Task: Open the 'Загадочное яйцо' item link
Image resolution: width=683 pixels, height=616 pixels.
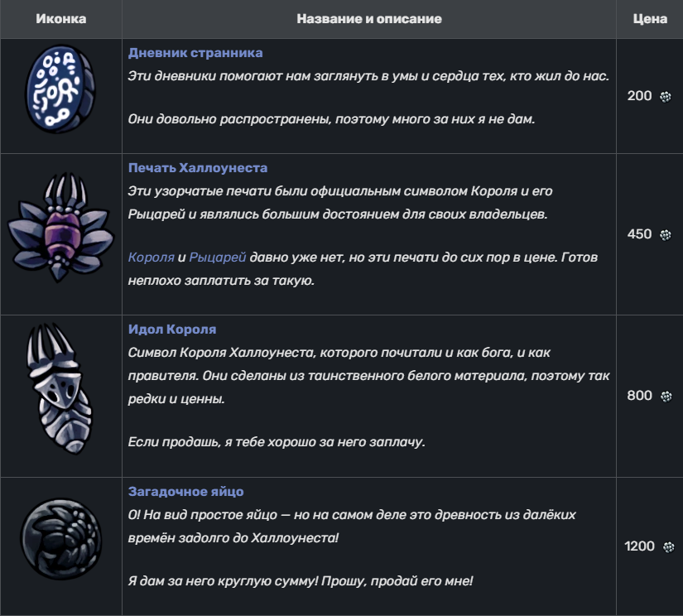Action: 186,492
